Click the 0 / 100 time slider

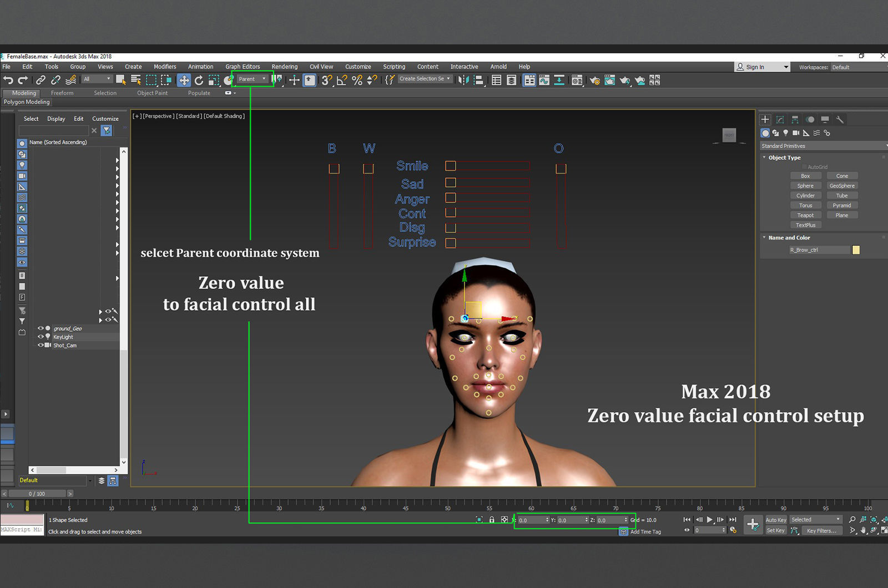(x=37, y=494)
